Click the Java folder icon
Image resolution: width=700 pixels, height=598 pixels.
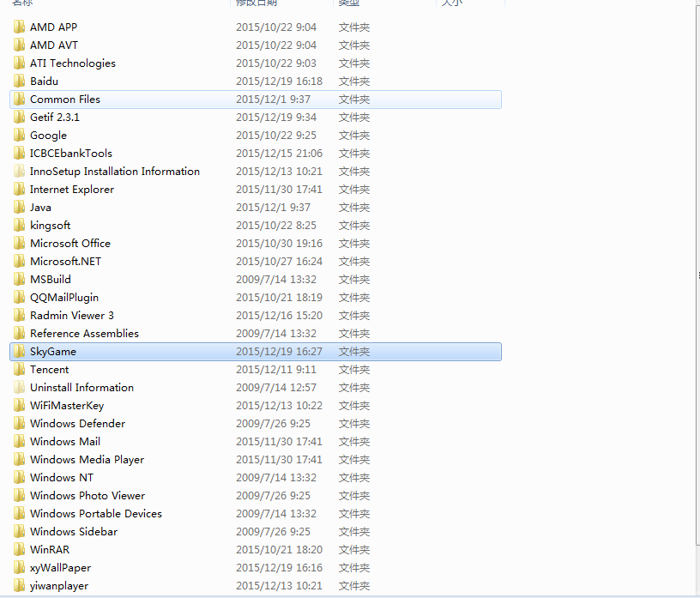[x=19, y=208]
